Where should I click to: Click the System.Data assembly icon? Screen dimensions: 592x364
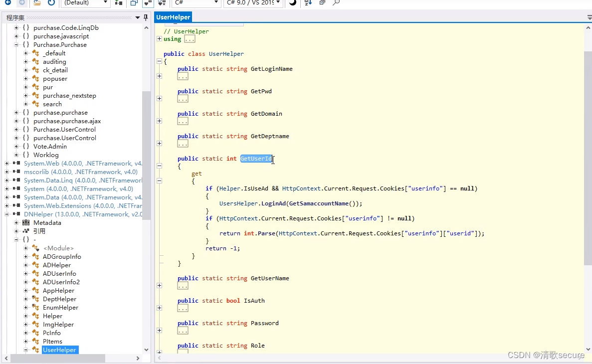click(16, 197)
